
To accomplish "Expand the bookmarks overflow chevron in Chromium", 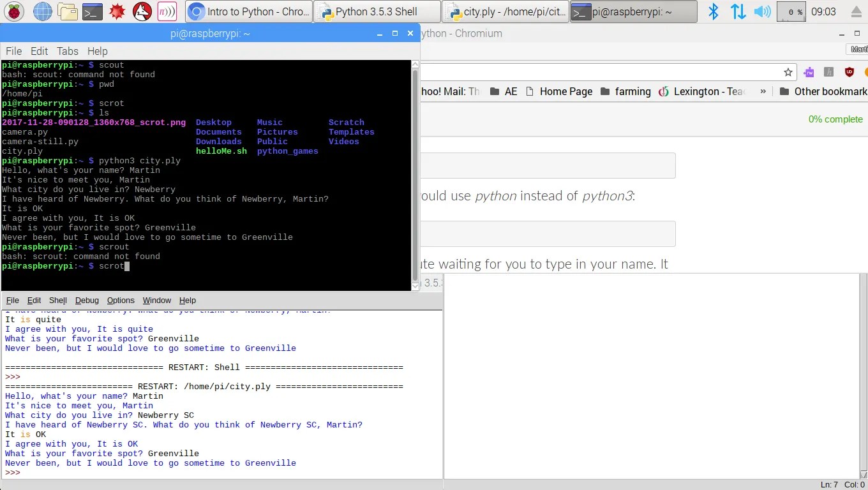I will 763,91.
